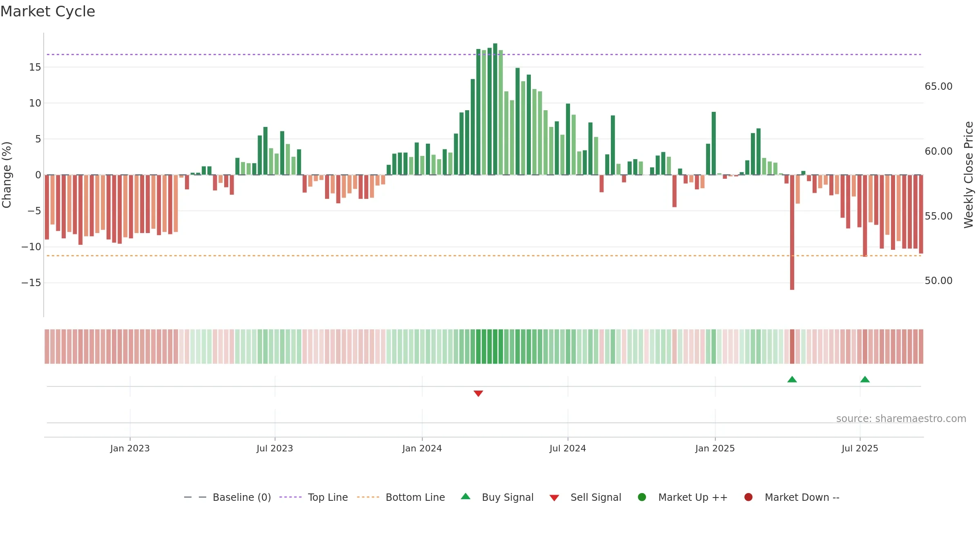Viewport: 980px width, 551px height.
Task: Click the 65.00 price axis label
Action: (938, 87)
